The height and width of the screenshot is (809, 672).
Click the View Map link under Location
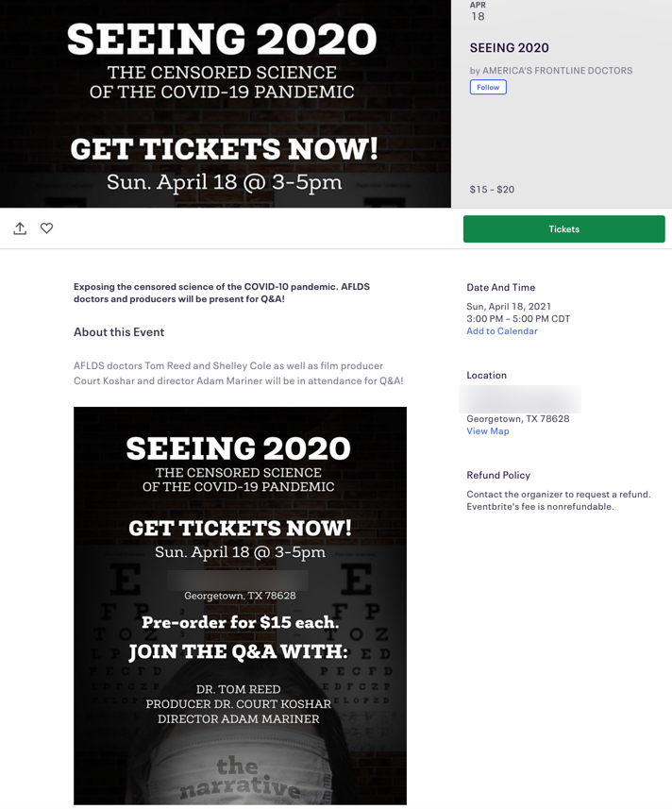click(488, 430)
